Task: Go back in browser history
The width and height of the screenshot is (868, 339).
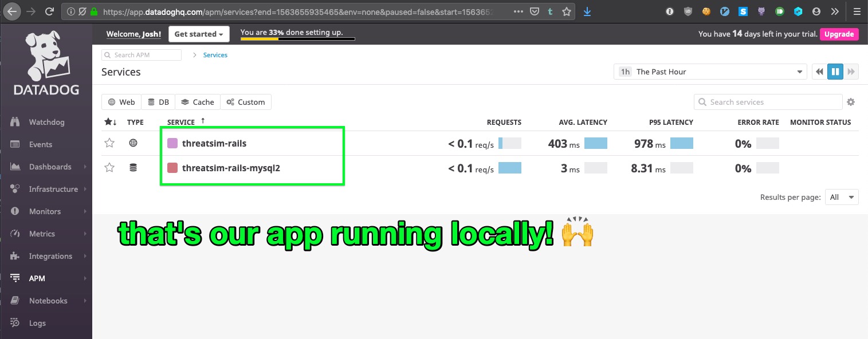Action: point(13,11)
